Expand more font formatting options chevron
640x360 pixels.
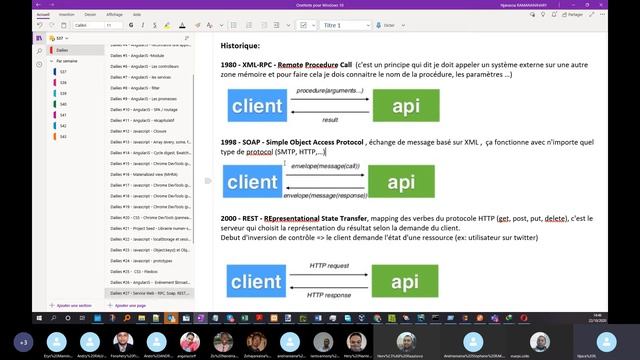pos(221,25)
